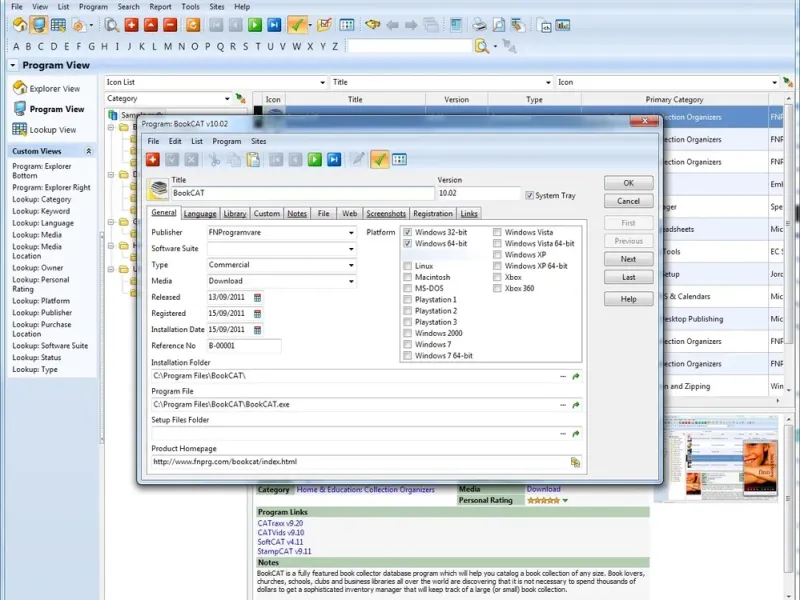Click the Program View monitor toolbar icon
Image resolution: width=800 pixels, height=600 pixels.
(x=39, y=24)
